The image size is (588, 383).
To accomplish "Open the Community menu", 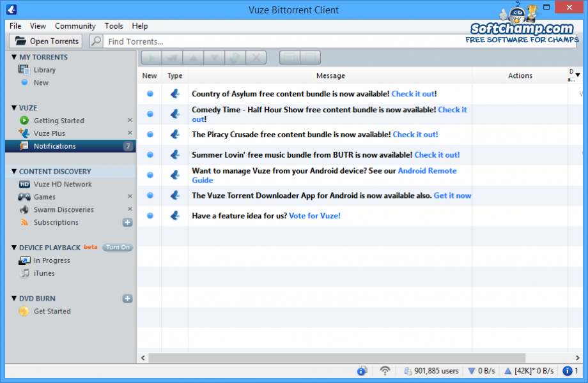I will [x=75, y=26].
